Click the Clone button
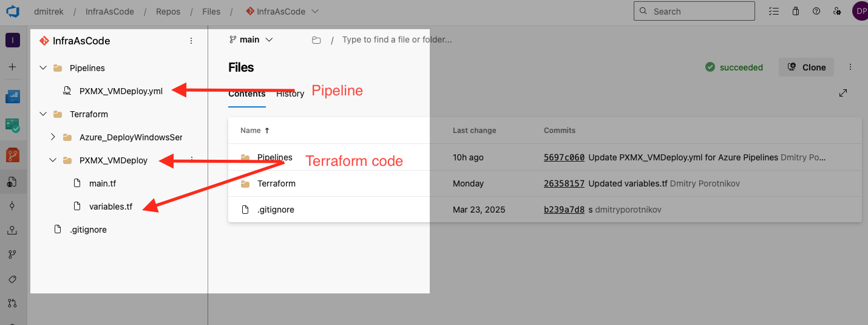Screen dimensions: 868x325 click(806, 67)
